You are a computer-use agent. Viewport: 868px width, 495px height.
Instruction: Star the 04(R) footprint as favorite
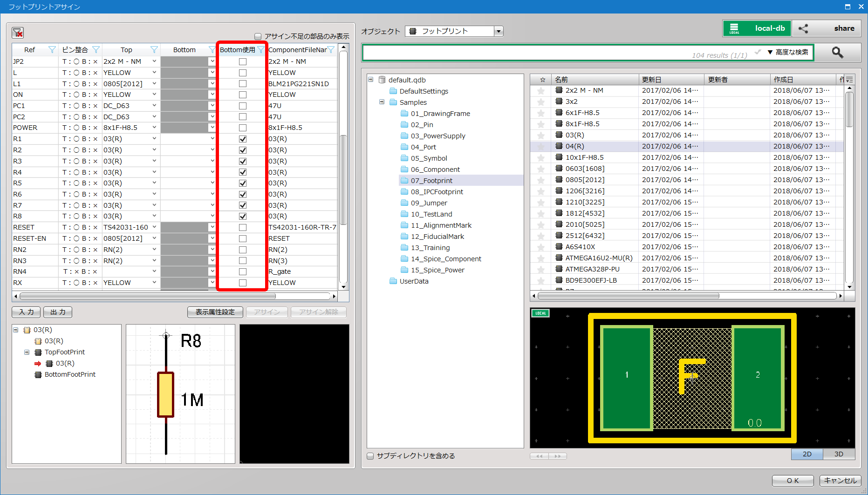click(x=540, y=146)
